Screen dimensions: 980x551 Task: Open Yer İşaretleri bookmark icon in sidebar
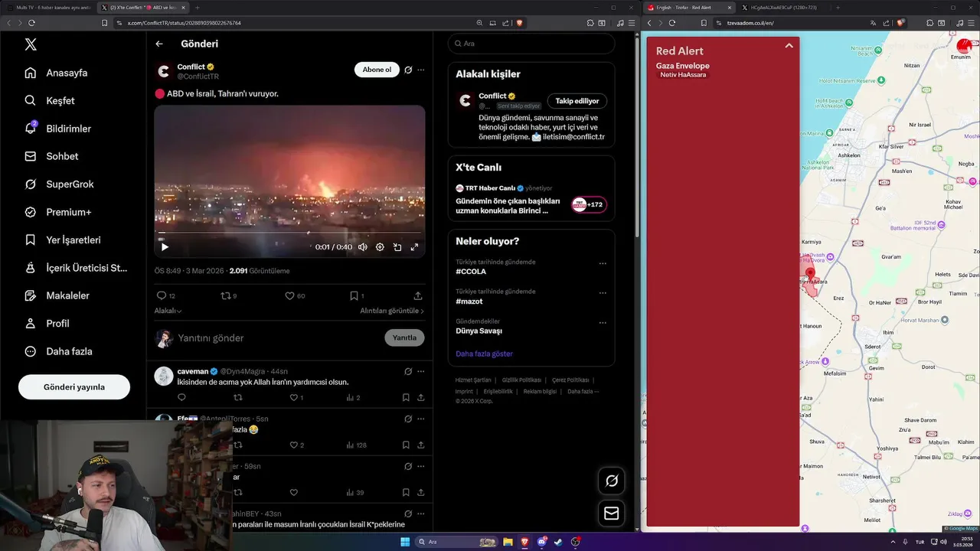coord(31,240)
